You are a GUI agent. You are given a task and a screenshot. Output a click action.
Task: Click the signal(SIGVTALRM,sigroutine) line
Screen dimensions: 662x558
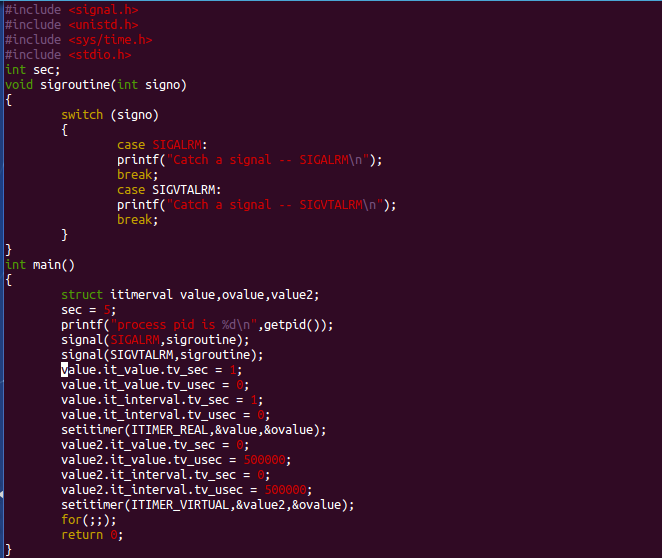pyautogui.click(x=162, y=355)
